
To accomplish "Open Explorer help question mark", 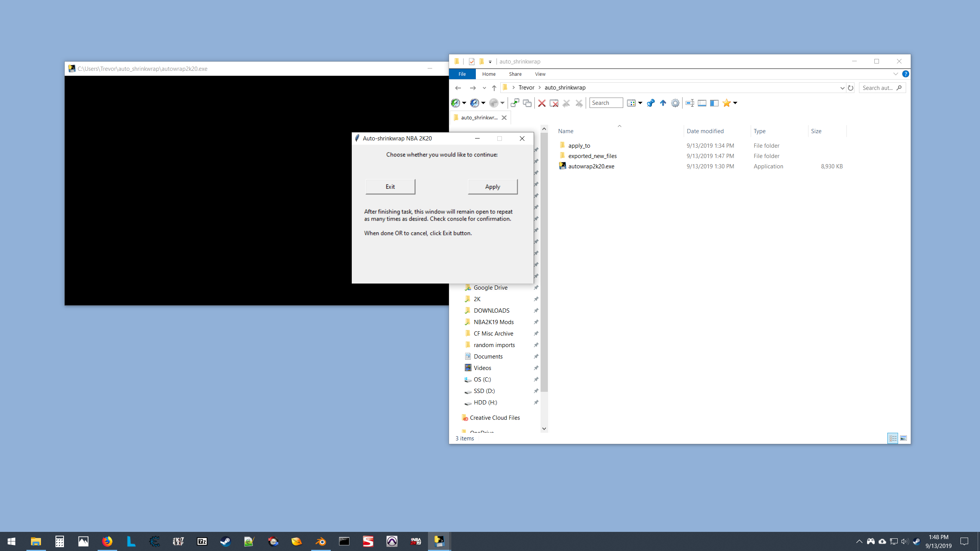I will point(905,74).
